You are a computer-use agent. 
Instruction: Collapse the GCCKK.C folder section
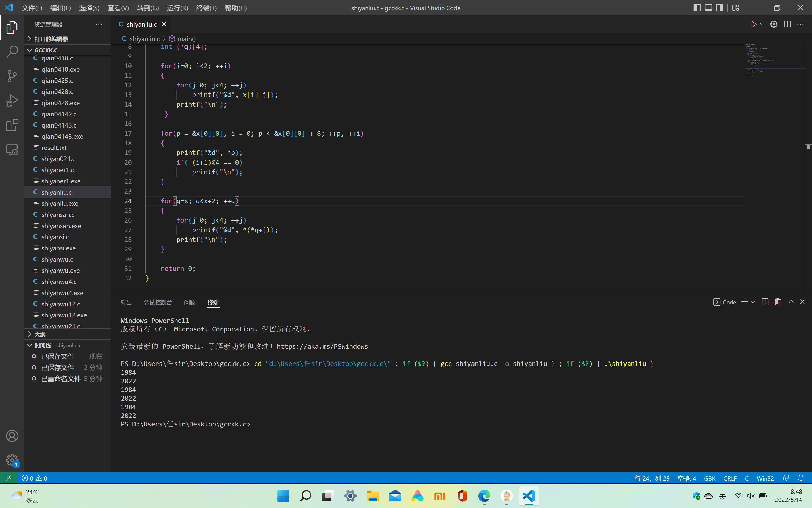coord(67,50)
